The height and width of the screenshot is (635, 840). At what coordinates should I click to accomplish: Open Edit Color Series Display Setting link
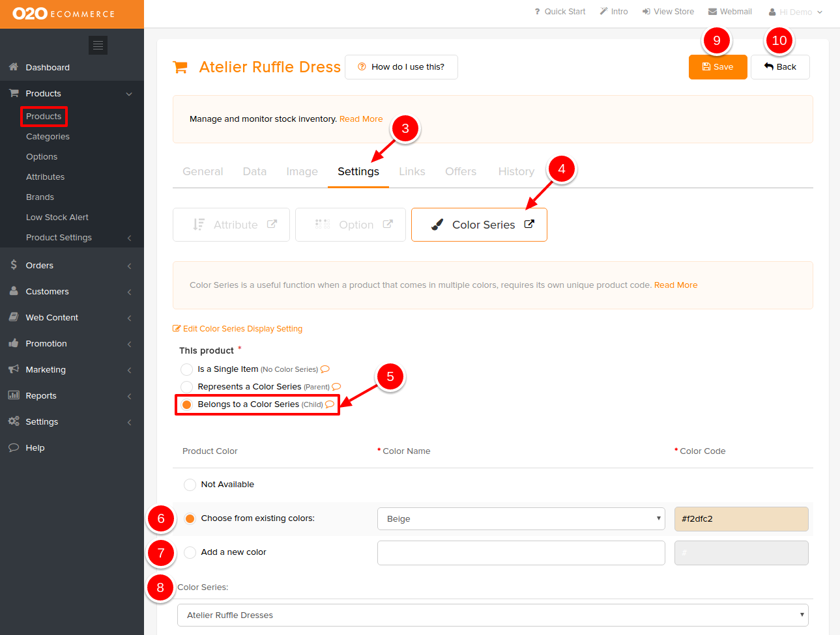tap(238, 329)
